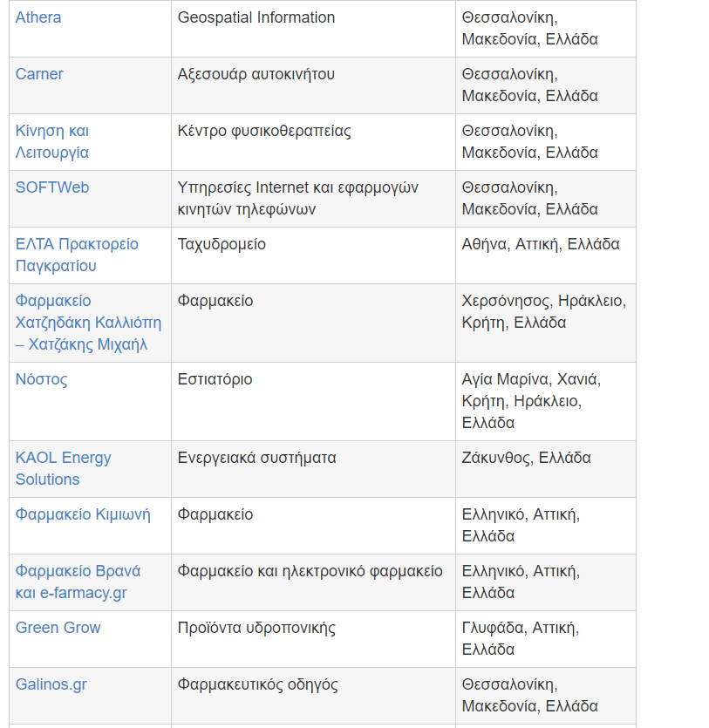Click the Ζάκυνθος, Ελλάδα location cell
This screenshot has height=728, width=709.
pos(526,458)
